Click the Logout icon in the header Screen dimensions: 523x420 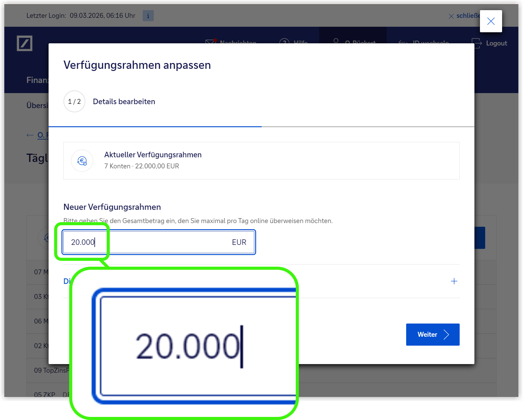477,43
